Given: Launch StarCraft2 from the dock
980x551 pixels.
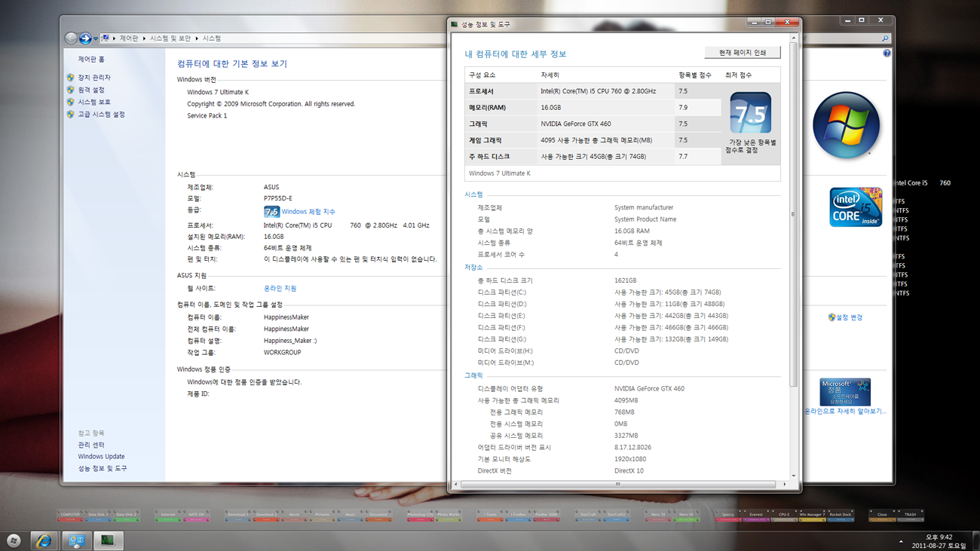Looking at the screenshot, I should [x=617, y=516].
